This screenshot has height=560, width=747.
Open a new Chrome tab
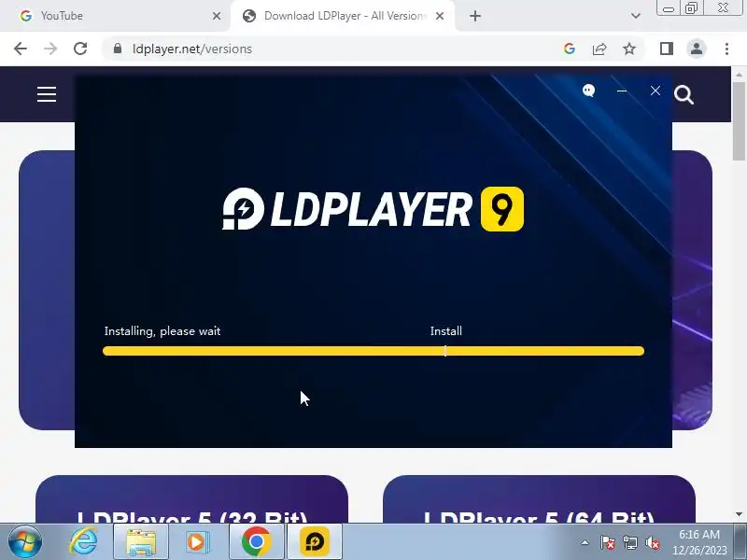475,16
